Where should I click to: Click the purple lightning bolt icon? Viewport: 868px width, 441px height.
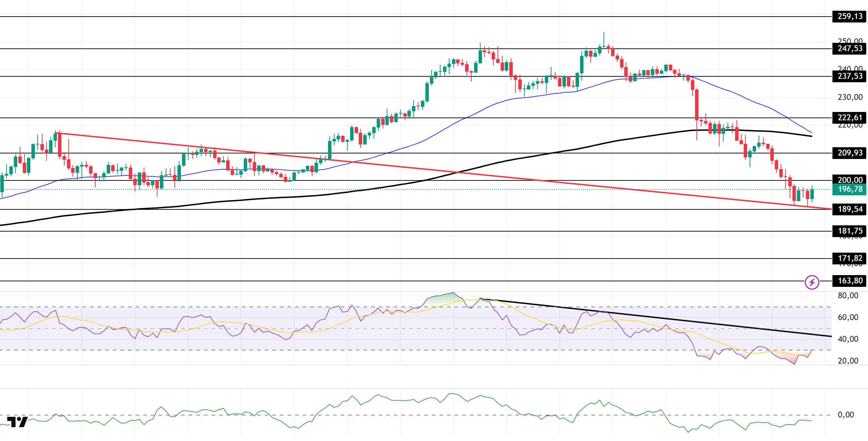[x=812, y=282]
